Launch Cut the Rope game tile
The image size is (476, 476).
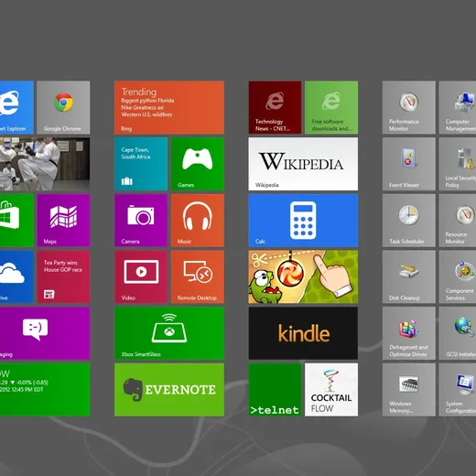(x=303, y=276)
